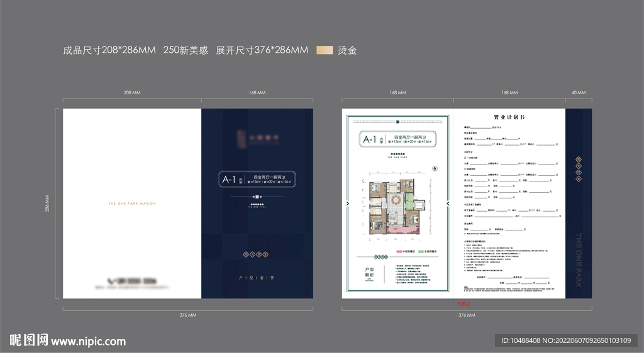Screen dimensions: 644x353
Task: Click the green 全面积赠送 legend swatch
Action: click(x=421, y=251)
